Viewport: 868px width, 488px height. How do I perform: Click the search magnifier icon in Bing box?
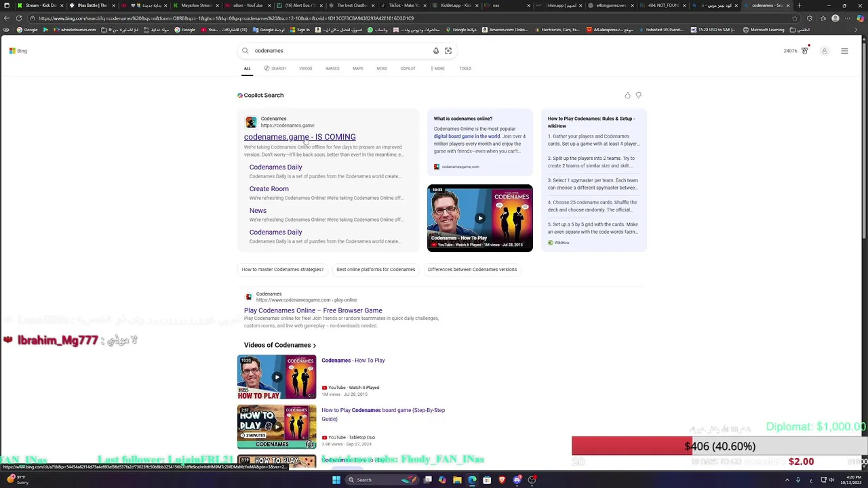coord(245,51)
